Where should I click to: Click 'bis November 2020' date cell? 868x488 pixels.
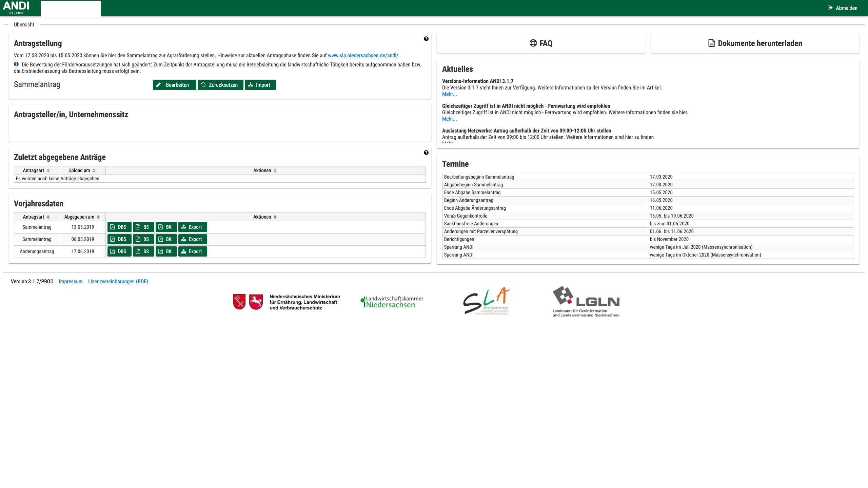pyautogui.click(x=751, y=239)
